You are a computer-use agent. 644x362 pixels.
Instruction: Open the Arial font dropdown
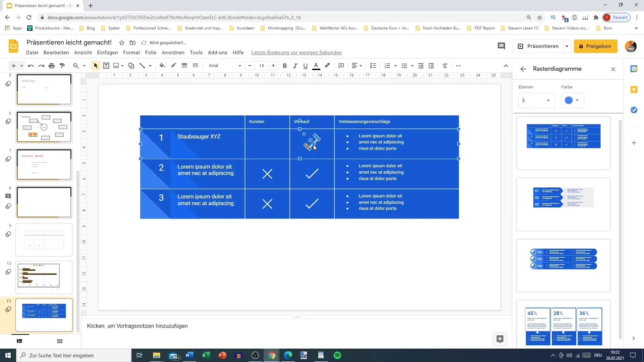[x=224, y=66]
